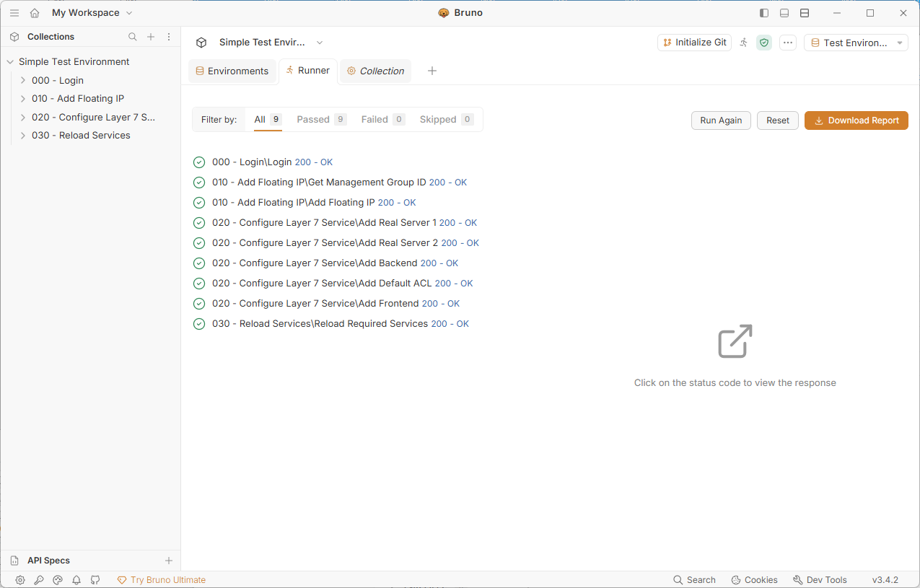Screen dimensions: 920x588
Task: Click Initialize Git button
Action: [694, 43]
